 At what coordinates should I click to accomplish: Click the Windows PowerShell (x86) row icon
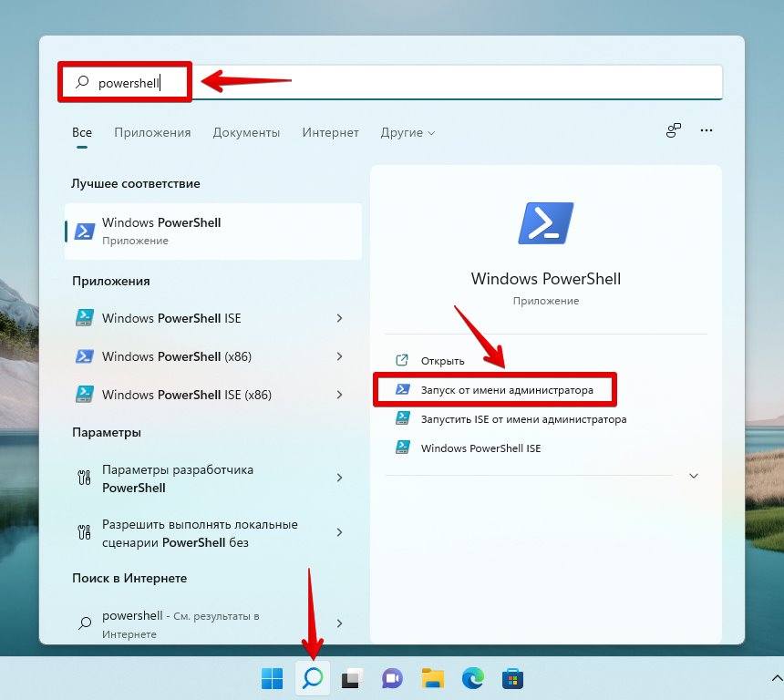(85, 356)
